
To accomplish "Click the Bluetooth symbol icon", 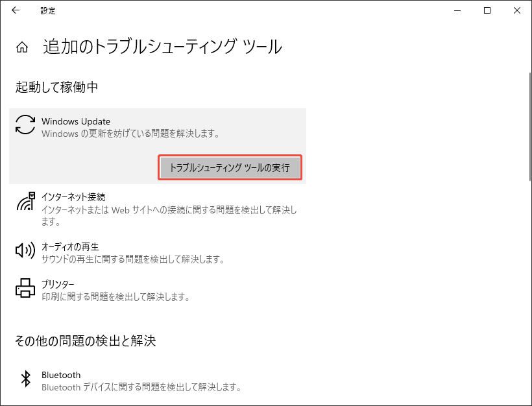I will 26,379.
